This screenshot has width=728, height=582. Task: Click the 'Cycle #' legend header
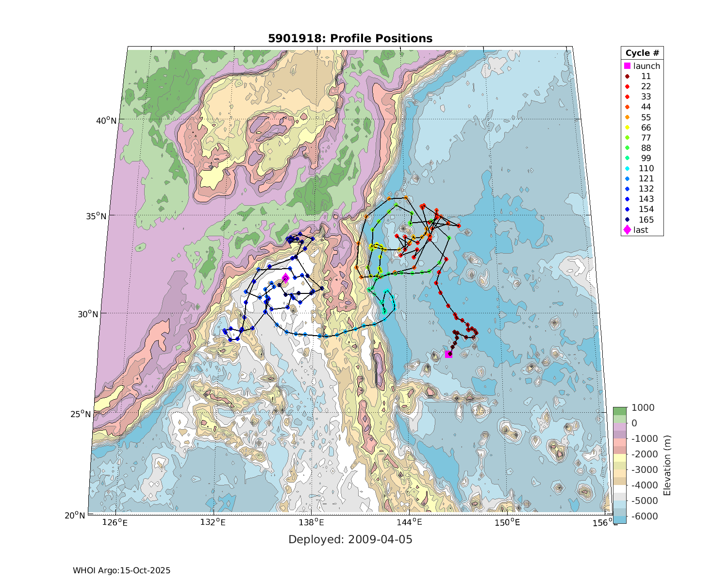click(x=642, y=53)
